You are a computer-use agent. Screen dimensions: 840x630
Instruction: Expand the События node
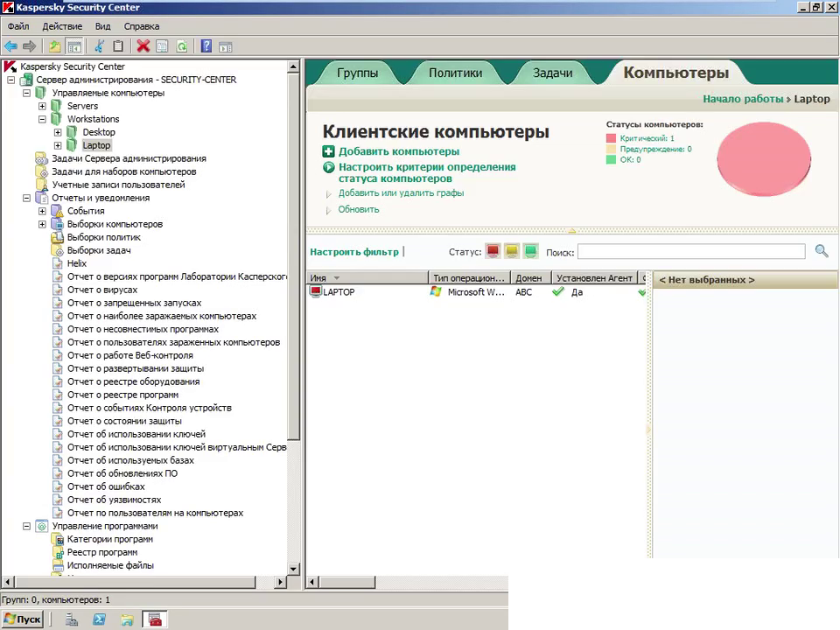tap(42, 211)
